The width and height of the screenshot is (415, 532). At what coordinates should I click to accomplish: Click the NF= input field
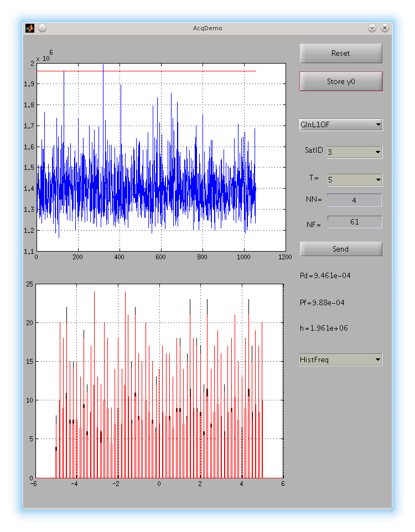355,222
